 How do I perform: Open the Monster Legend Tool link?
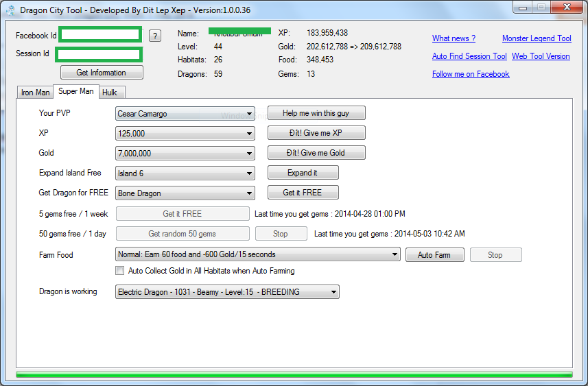(x=537, y=38)
